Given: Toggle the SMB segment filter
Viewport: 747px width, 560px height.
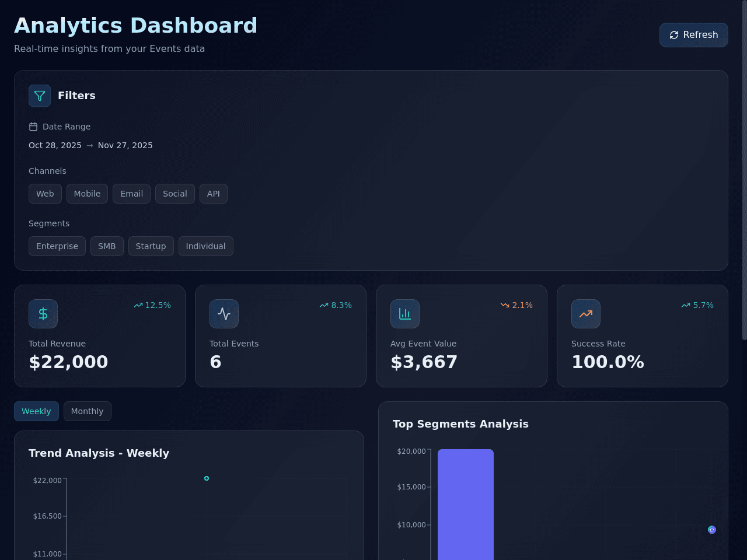Looking at the screenshot, I should (x=107, y=246).
